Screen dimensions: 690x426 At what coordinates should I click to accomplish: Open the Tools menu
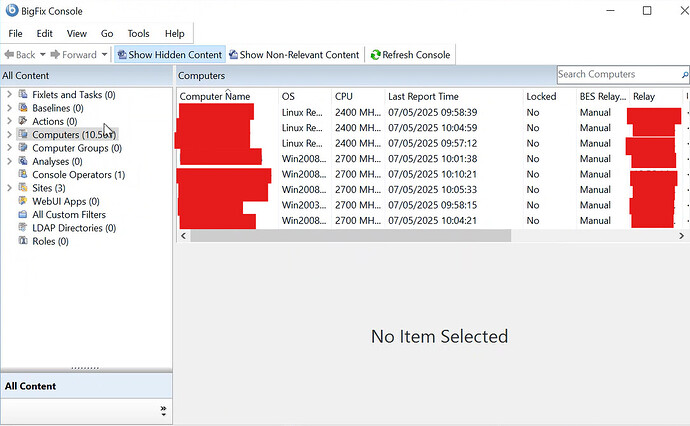(138, 33)
